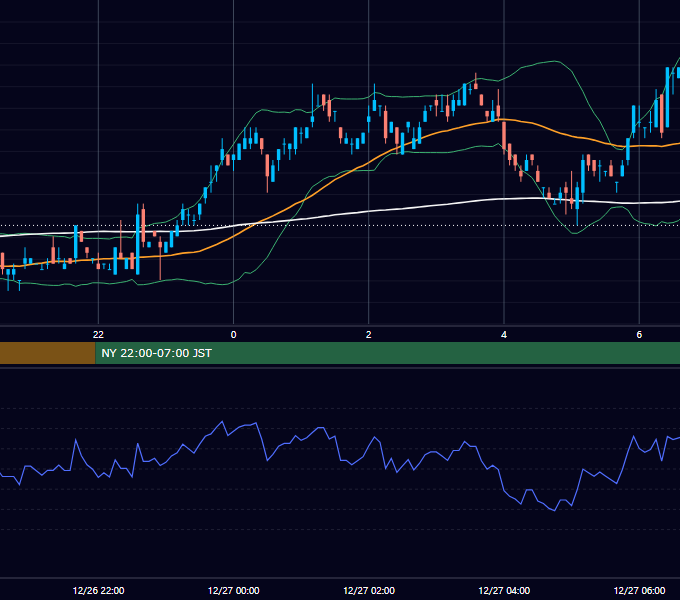Select the 22 hour tick label

click(98, 334)
